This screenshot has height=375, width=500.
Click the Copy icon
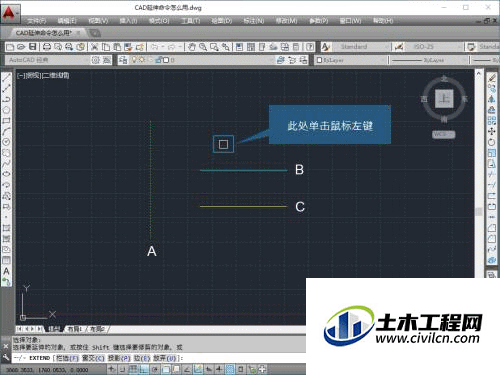(x=106, y=47)
